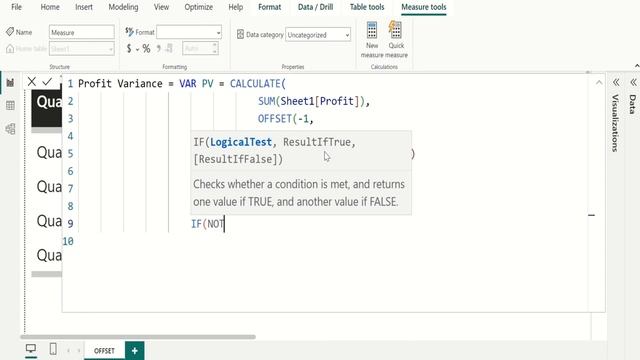640x360 pixels.
Task: Select the Table tools tab
Action: click(x=367, y=7)
